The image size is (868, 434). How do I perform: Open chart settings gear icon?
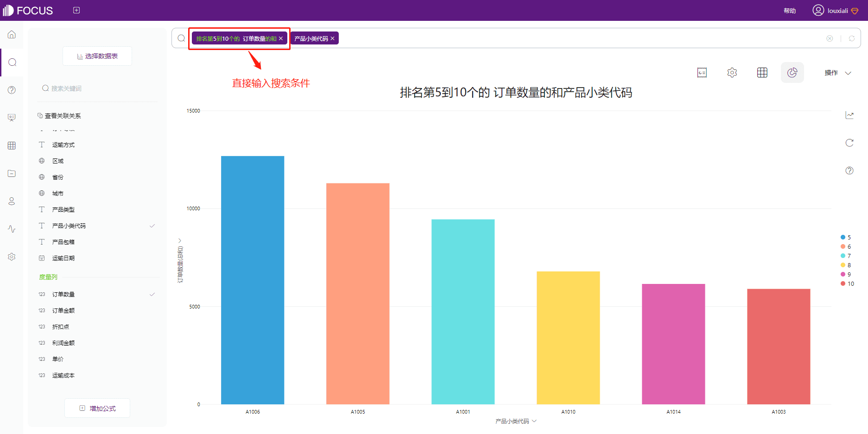(732, 73)
